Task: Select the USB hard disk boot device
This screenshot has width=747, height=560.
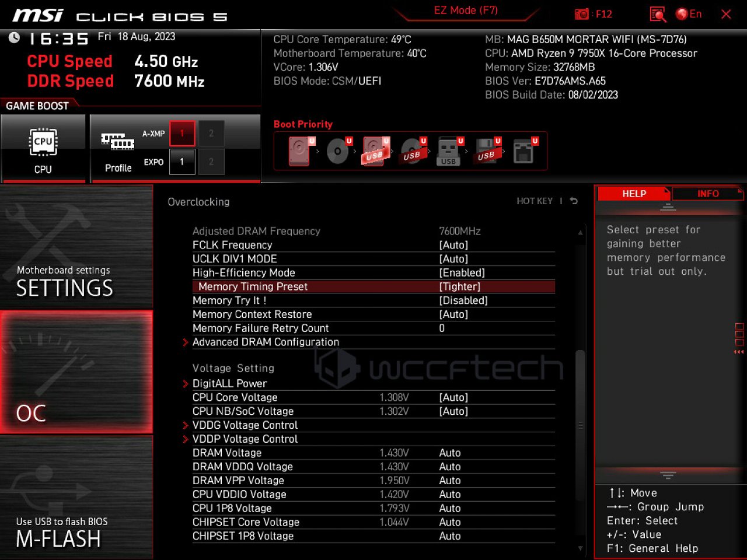Action: pyautogui.click(x=375, y=151)
